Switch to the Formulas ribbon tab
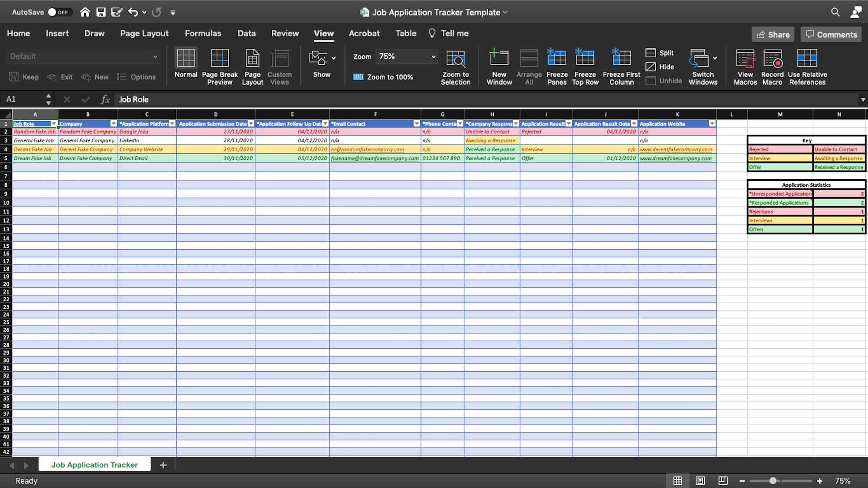The width and height of the screenshot is (868, 488). tap(203, 33)
